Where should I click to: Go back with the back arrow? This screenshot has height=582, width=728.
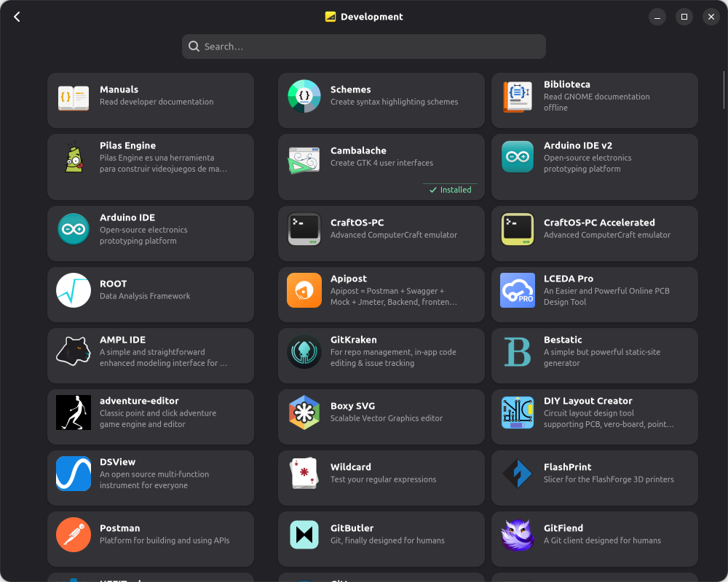[x=17, y=17]
